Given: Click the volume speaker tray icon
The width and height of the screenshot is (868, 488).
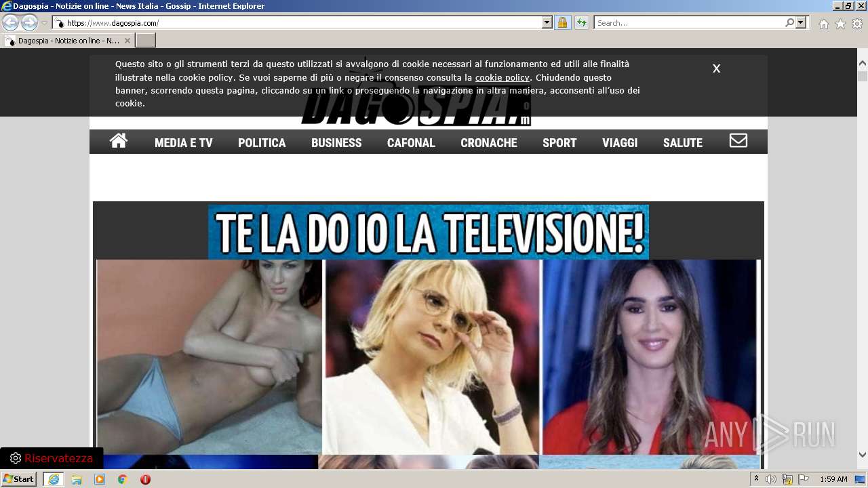Looking at the screenshot, I should (771, 479).
